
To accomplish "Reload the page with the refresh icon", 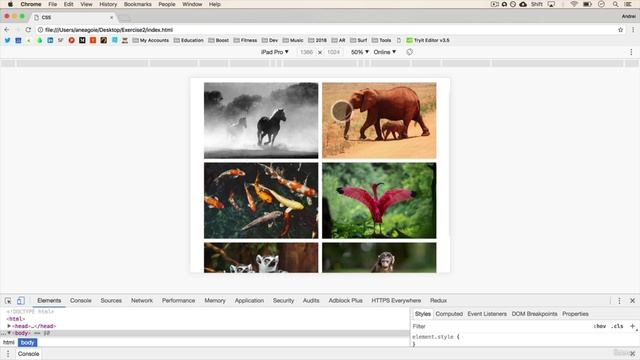I will [28, 30].
